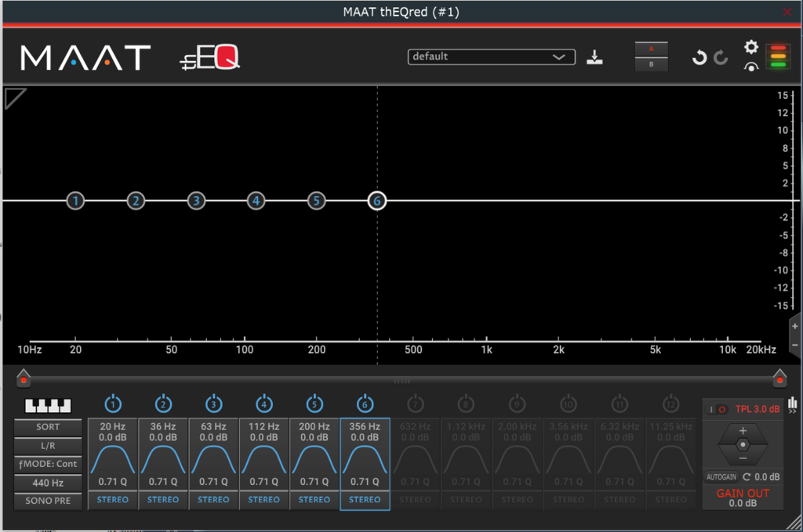
Task: Zoom in graph with plus button
Action: click(x=795, y=326)
